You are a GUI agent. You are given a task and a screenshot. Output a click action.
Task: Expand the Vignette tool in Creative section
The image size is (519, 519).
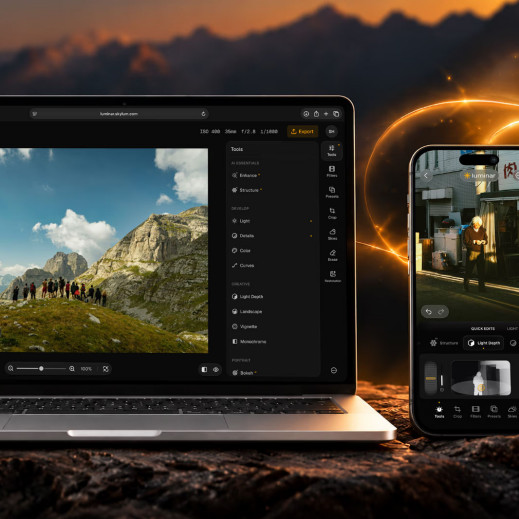(272, 326)
